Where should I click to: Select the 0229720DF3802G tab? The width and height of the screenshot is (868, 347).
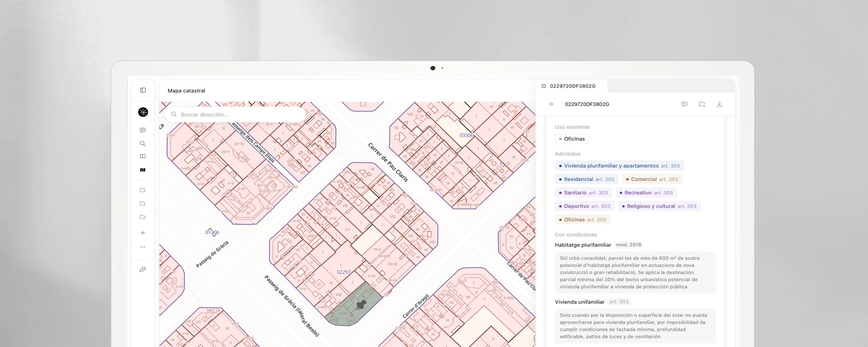click(572, 86)
